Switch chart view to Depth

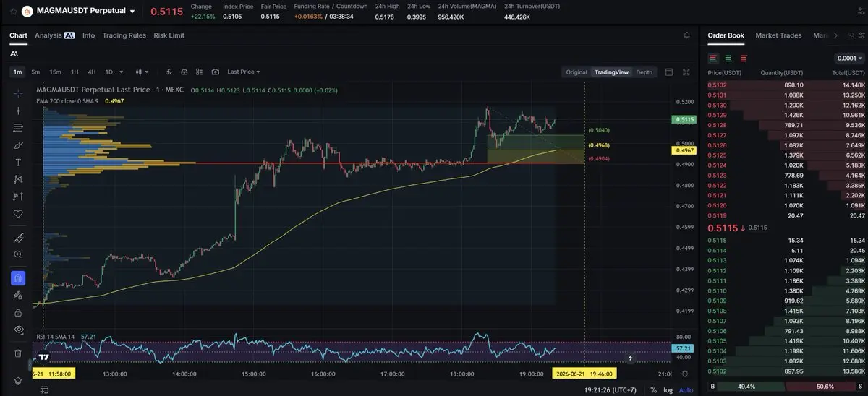pos(644,72)
